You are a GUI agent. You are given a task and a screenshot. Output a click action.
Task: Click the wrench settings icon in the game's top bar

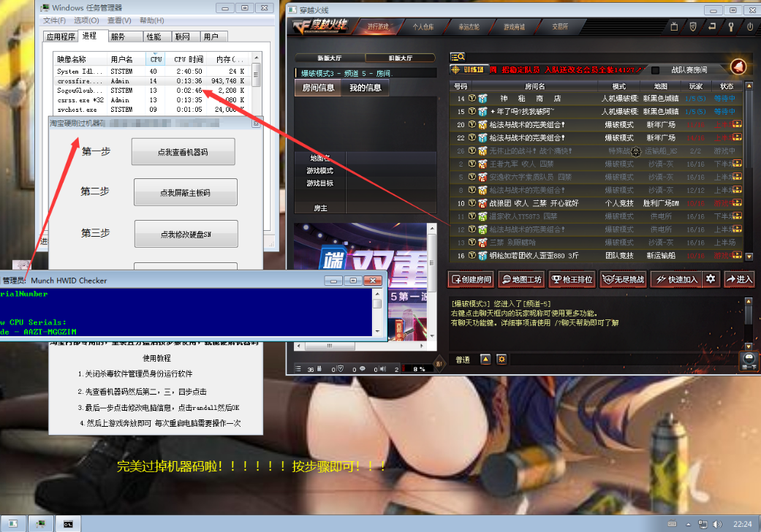pyautogui.click(x=731, y=26)
